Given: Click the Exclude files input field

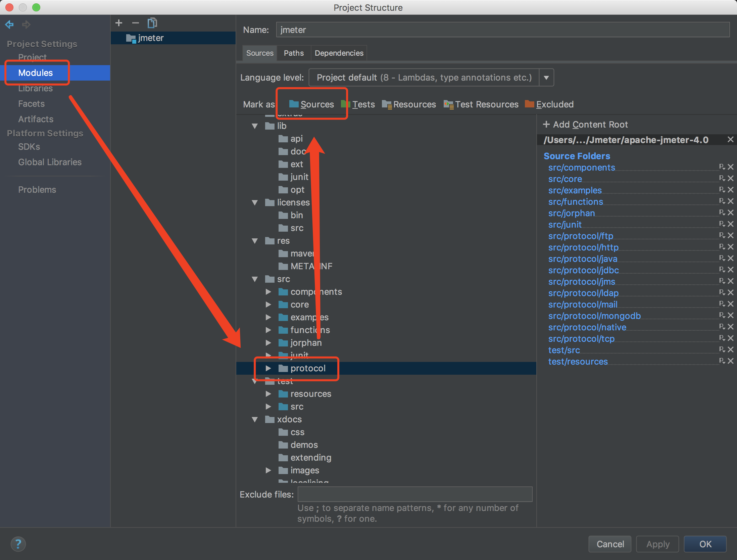Looking at the screenshot, I should (x=415, y=494).
